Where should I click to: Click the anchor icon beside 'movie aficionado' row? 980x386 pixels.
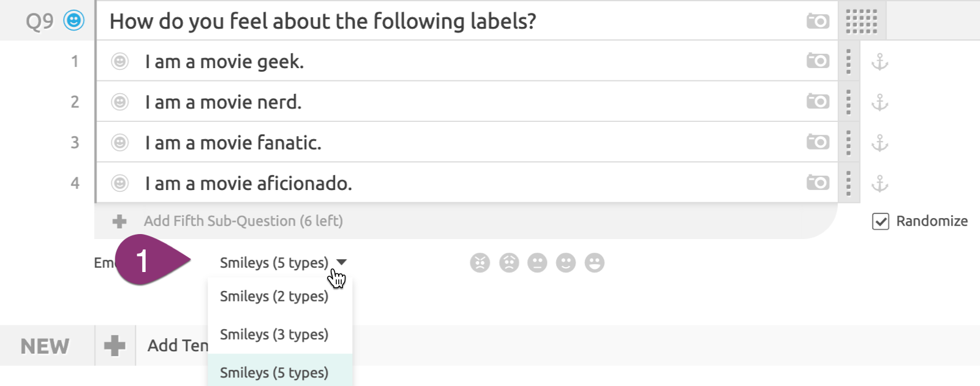pyautogui.click(x=880, y=183)
